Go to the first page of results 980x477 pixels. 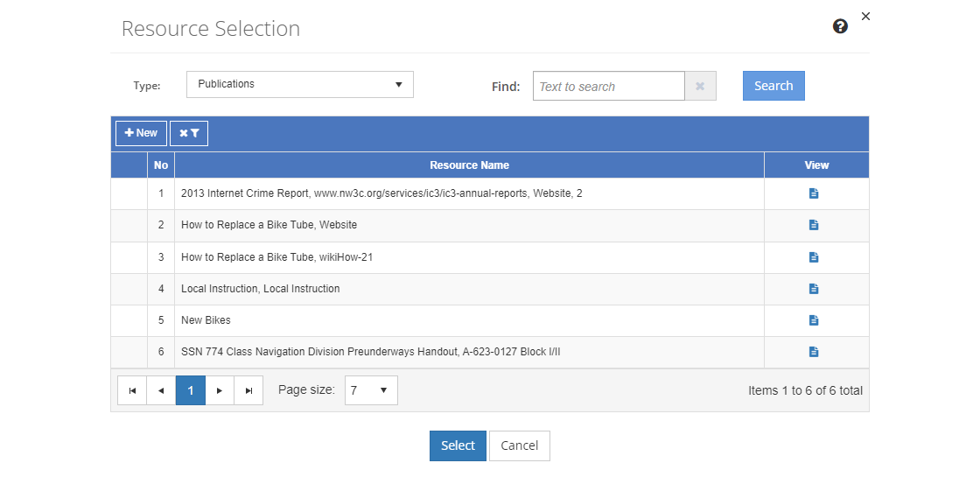132,390
